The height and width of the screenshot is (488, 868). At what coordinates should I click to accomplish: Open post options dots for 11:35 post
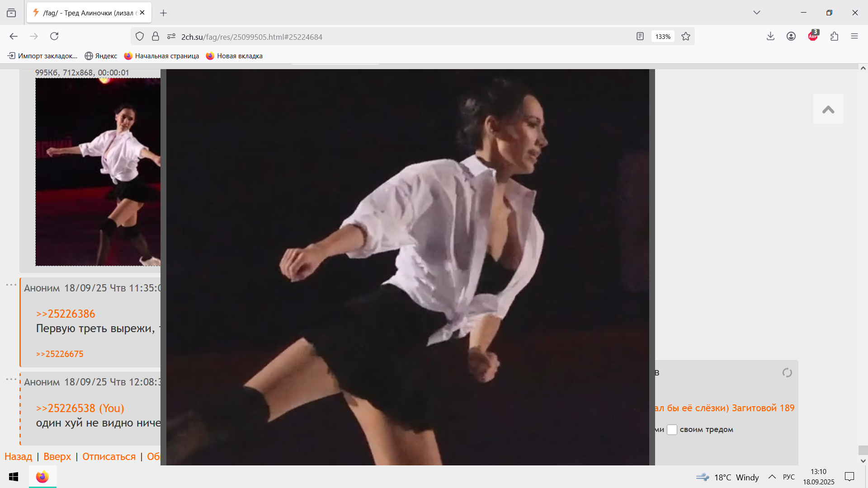point(11,285)
